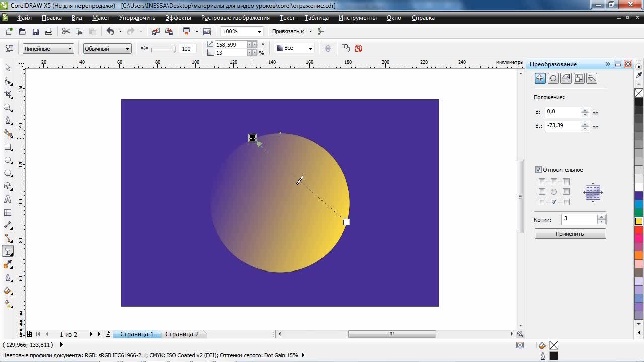Select the Rectangle tool

pos(8,147)
